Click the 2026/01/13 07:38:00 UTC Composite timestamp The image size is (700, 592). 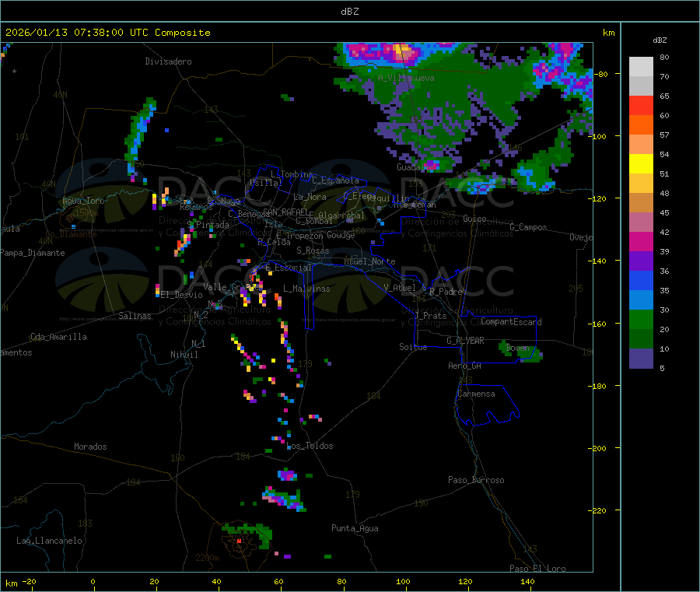[107, 33]
